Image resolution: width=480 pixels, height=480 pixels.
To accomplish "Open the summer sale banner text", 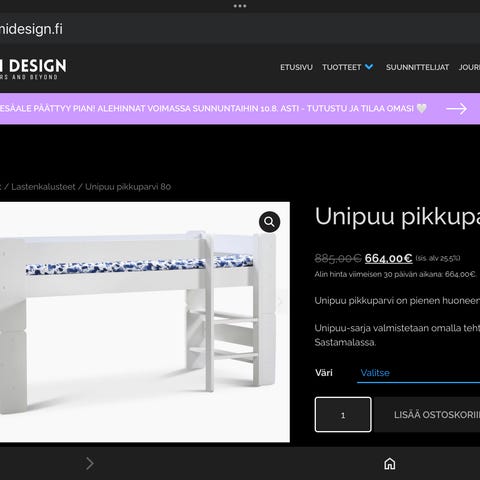I will pos(213,109).
